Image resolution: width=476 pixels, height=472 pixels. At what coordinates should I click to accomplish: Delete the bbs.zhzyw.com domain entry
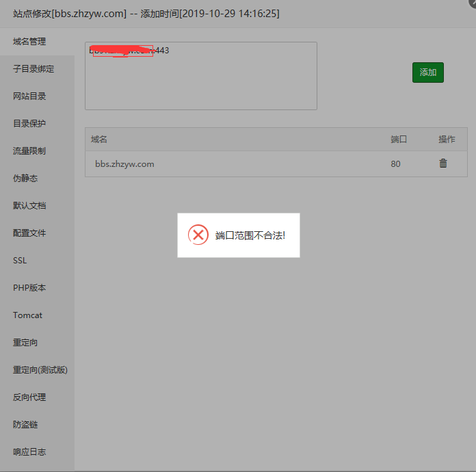[x=443, y=163]
